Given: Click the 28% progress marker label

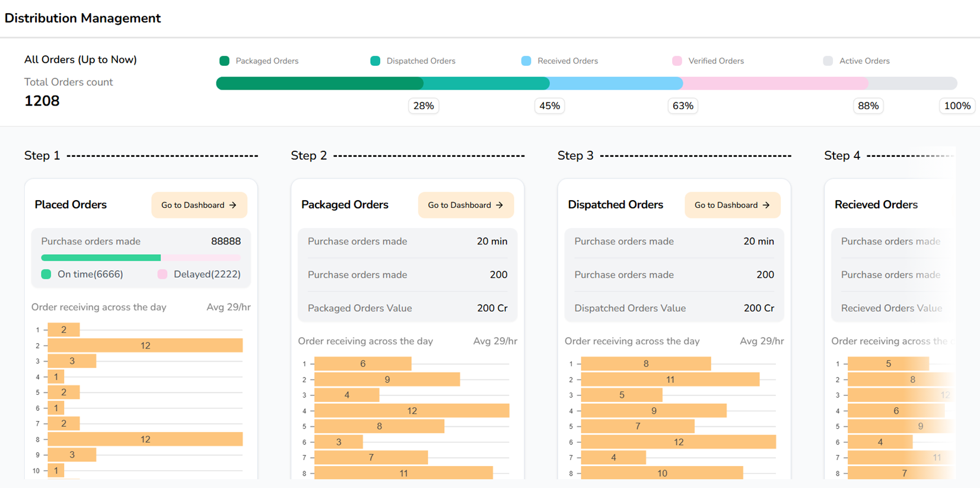Looking at the screenshot, I should pyautogui.click(x=424, y=106).
